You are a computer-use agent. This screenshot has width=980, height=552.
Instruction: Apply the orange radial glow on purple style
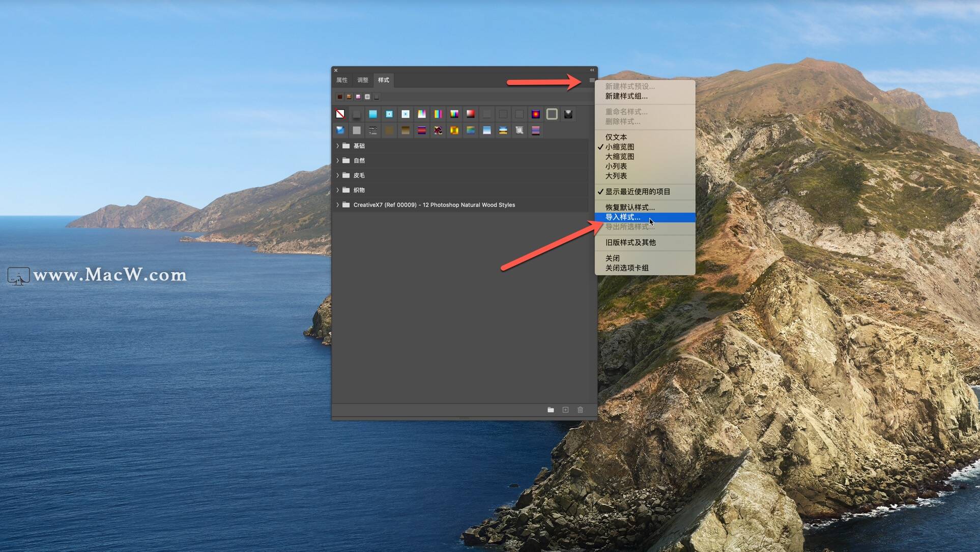[x=536, y=114]
